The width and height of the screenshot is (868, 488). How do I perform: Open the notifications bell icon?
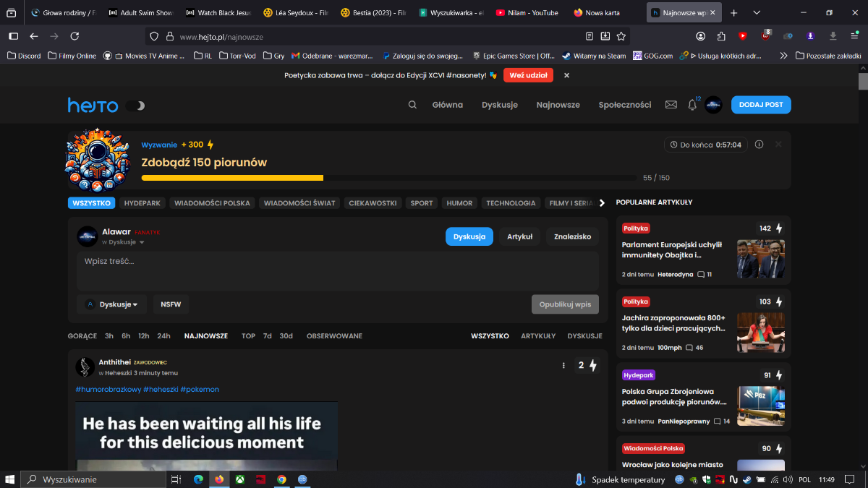[692, 105]
